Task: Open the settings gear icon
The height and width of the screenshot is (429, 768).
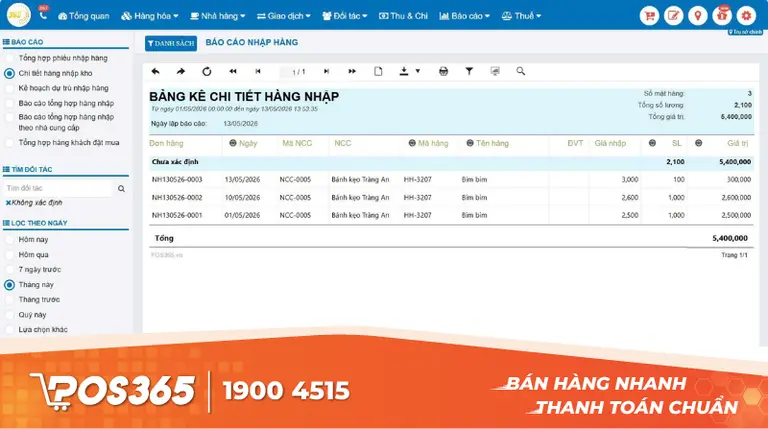Action: [746, 16]
